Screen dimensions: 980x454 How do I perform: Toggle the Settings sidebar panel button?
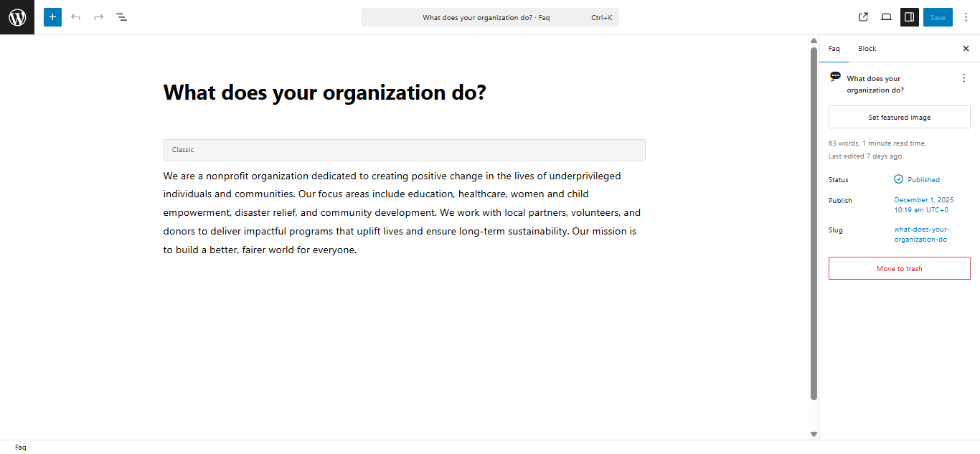point(909,17)
